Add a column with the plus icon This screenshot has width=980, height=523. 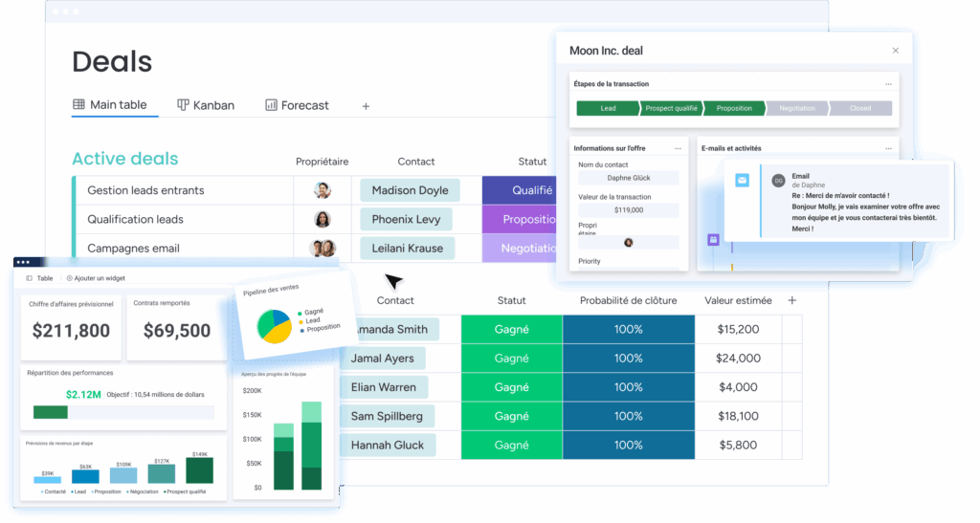[791, 301]
